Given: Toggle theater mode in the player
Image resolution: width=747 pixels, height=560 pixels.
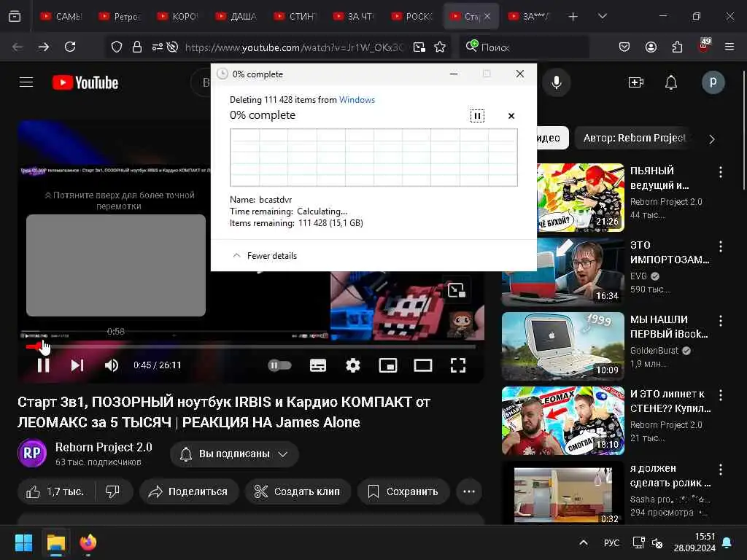Looking at the screenshot, I should tap(423, 365).
